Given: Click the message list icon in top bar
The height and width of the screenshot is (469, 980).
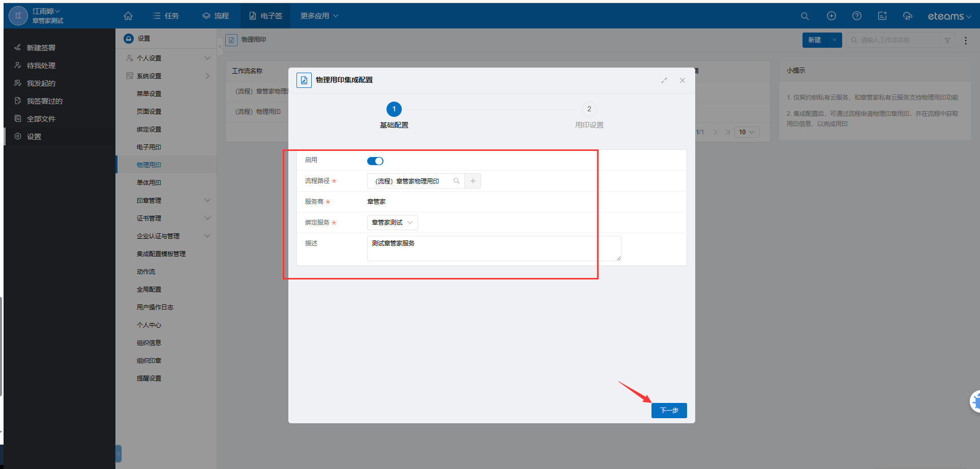Looking at the screenshot, I should [882, 16].
